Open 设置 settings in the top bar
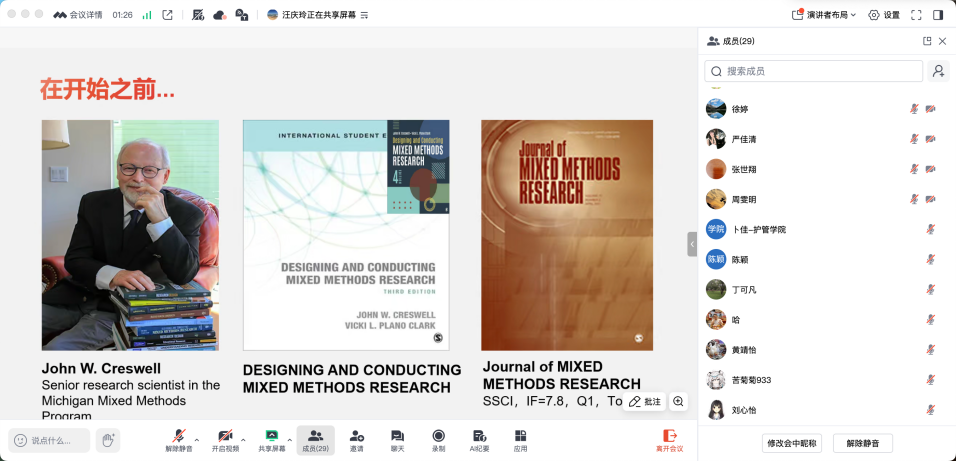 884,15
